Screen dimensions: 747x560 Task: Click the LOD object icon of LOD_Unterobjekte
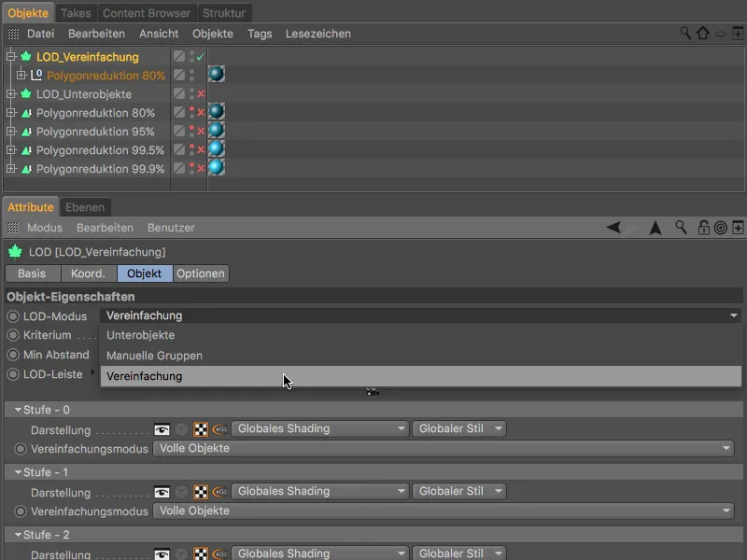pyautogui.click(x=26, y=94)
